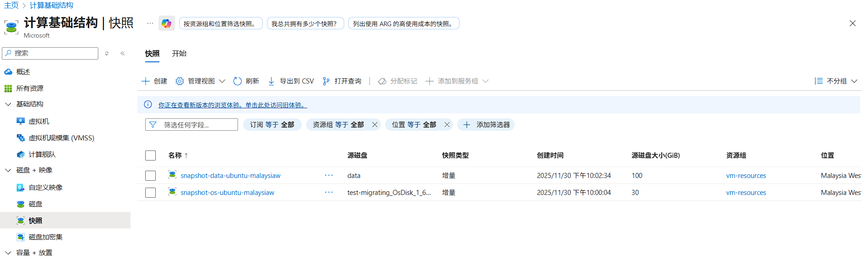Collapse the sidebar with the double-chevron icon
This screenshot has height=261, width=868.
(x=123, y=53)
